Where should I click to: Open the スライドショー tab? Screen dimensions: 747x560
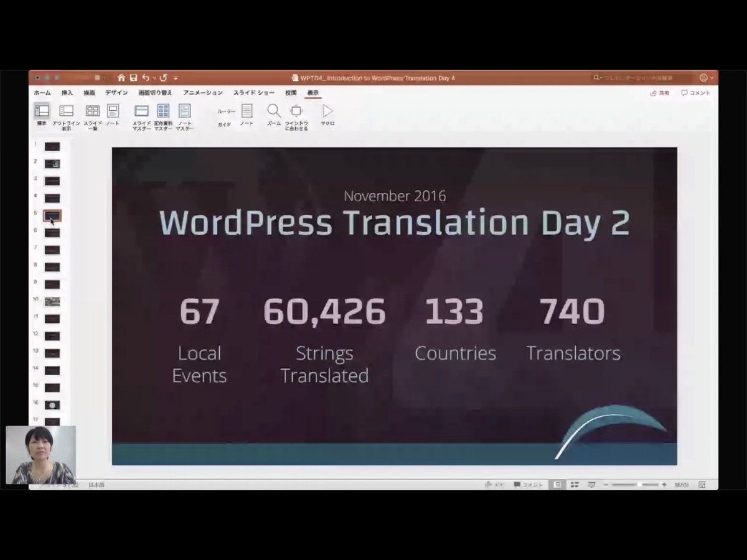coord(254,93)
